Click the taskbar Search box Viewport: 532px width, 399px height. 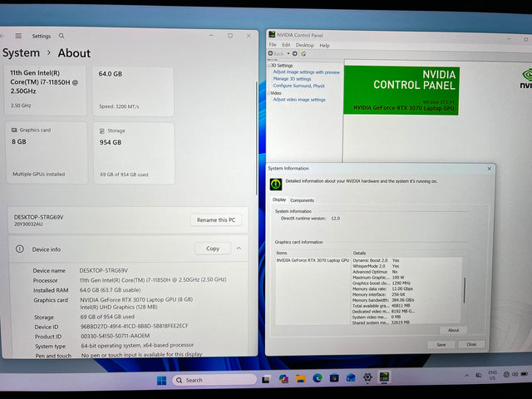214,380
